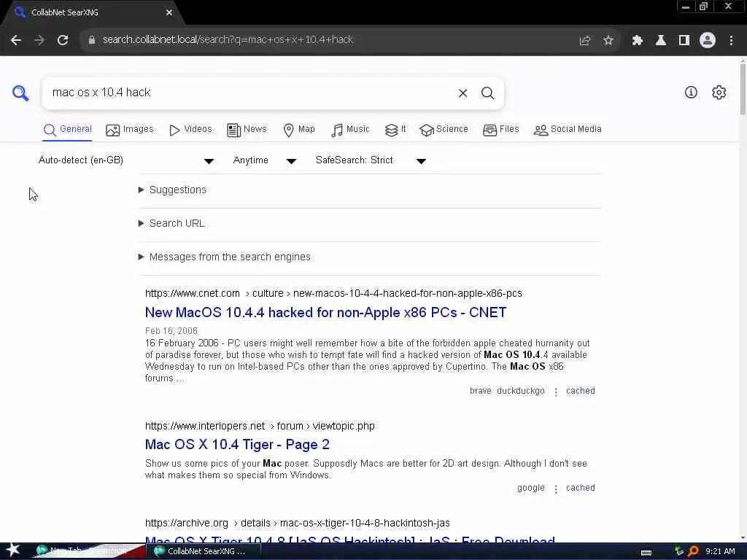Switch to the Videos category tab

click(190, 130)
